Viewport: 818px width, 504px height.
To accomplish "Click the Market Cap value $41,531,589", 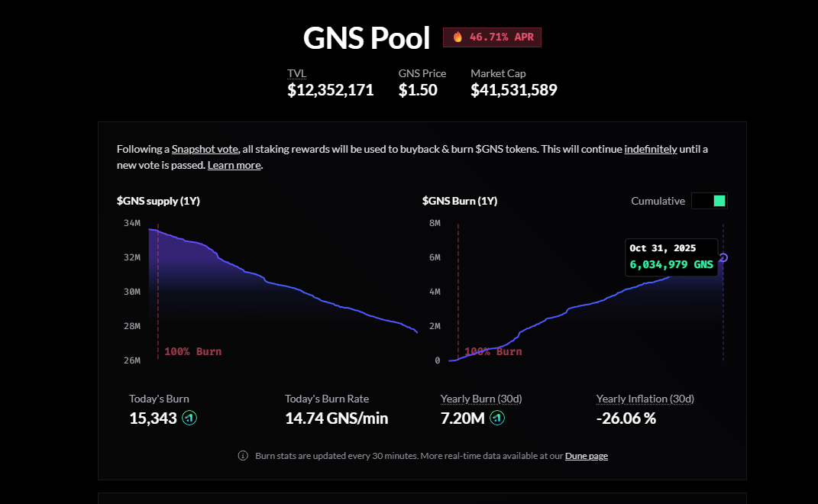I will pyautogui.click(x=513, y=90).
